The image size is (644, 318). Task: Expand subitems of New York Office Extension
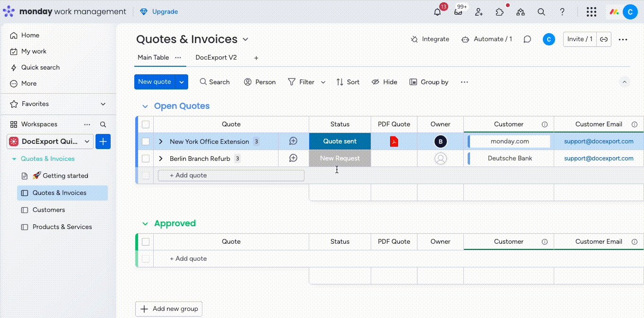click(x=161, y=141)
